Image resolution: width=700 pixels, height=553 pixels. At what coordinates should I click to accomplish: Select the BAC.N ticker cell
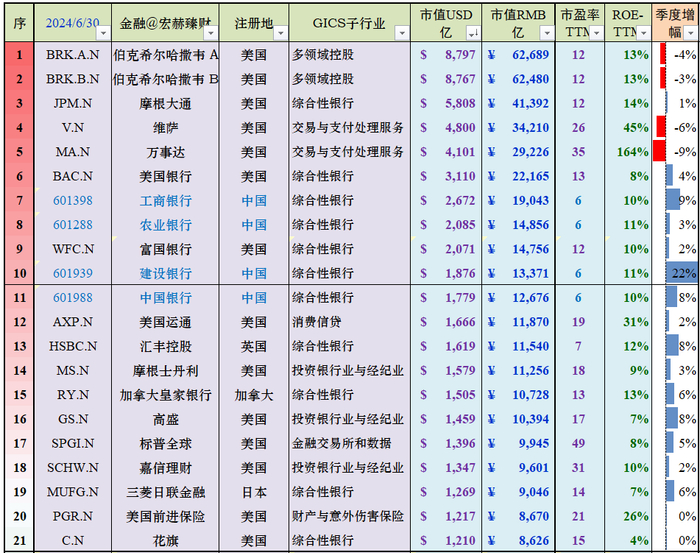[73, 176]
